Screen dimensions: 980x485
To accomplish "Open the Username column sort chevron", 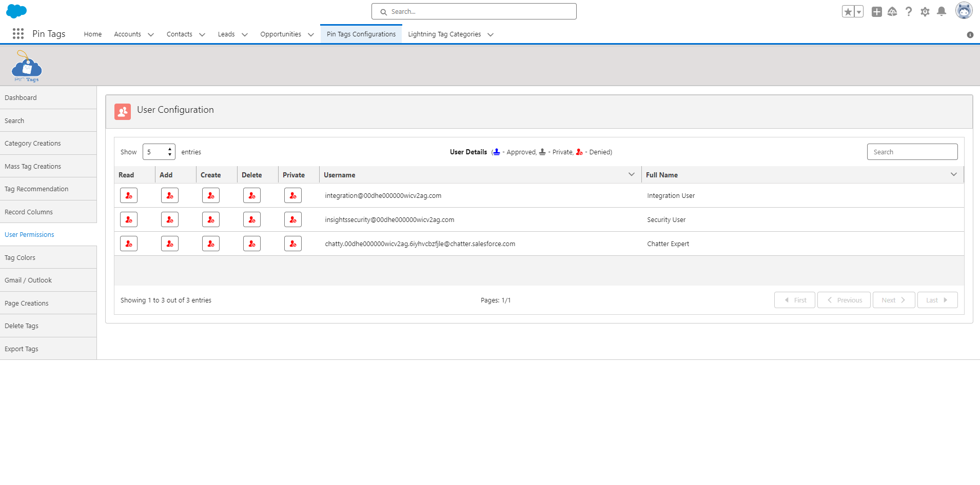I will (632, 174).
